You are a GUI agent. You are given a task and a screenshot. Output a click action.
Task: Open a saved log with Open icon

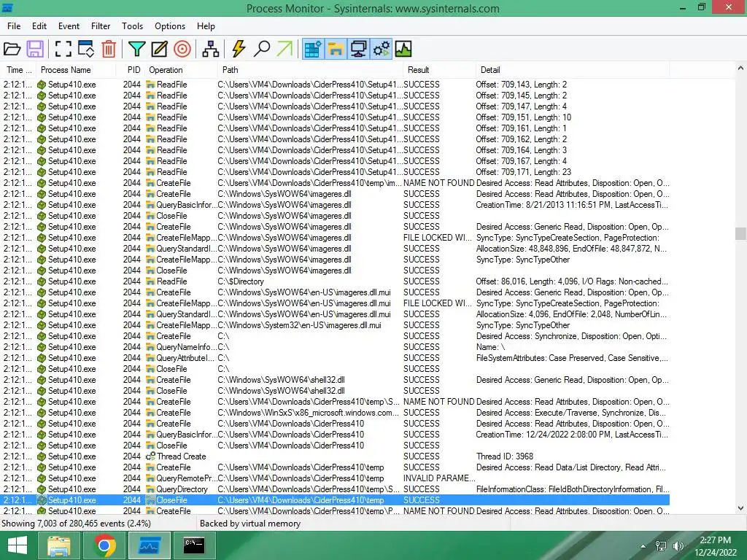(12, 49)
